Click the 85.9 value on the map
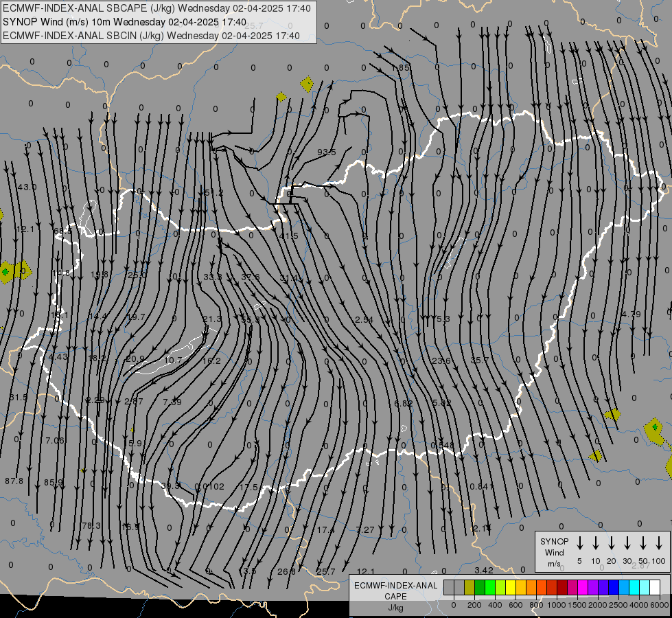The height and width of the screenshot is (618, 672). pyautogui.click(x=54, y=483)
